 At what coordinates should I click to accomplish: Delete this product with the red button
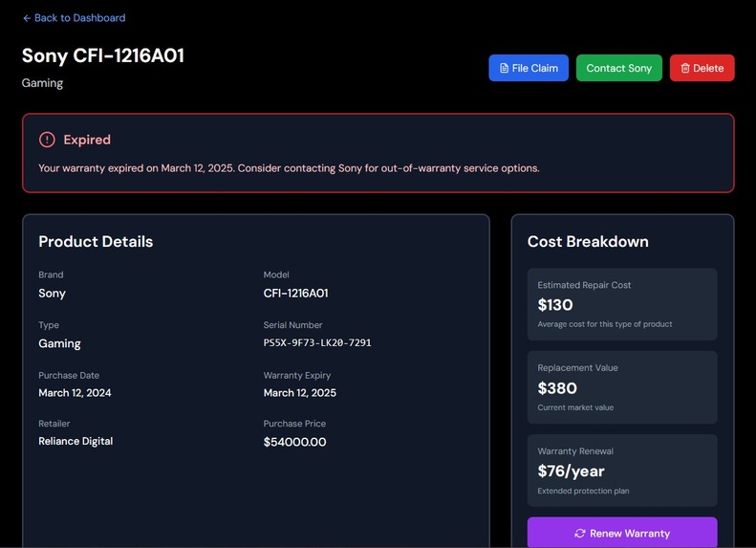click(702, 68)
